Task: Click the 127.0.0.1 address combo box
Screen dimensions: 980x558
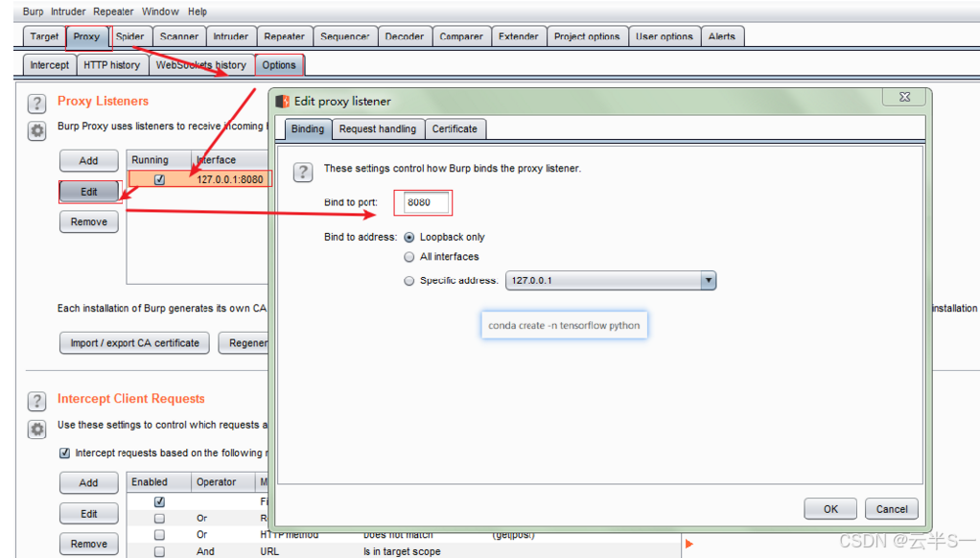Action: coord(611,280)
